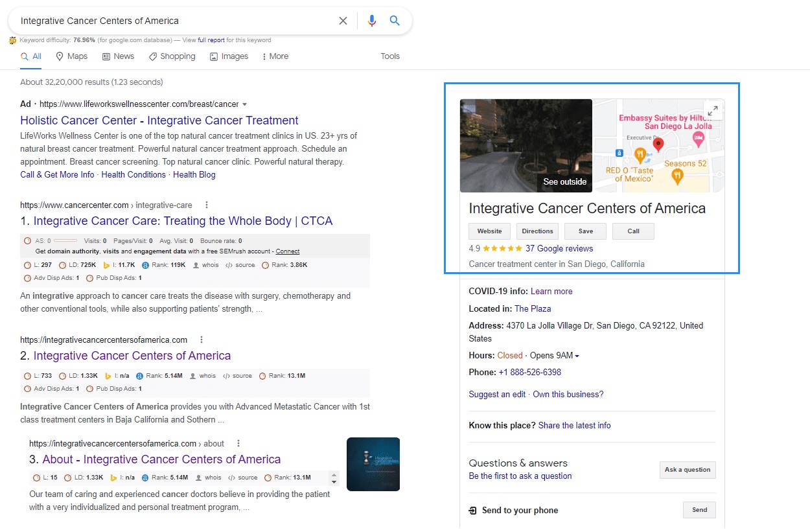Click whois in the About result metrics
The width and height of the screenshot is (810, 532).
coord(208,478)
